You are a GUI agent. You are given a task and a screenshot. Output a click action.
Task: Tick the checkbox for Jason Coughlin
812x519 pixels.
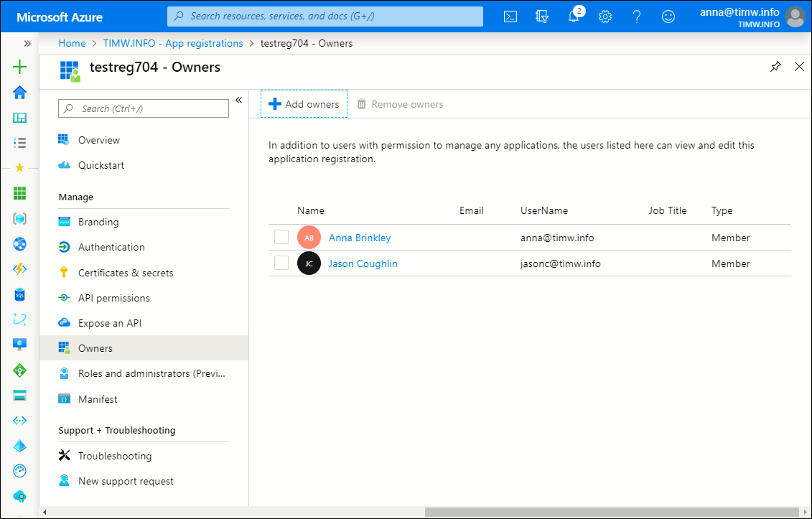tap(281, 263)
